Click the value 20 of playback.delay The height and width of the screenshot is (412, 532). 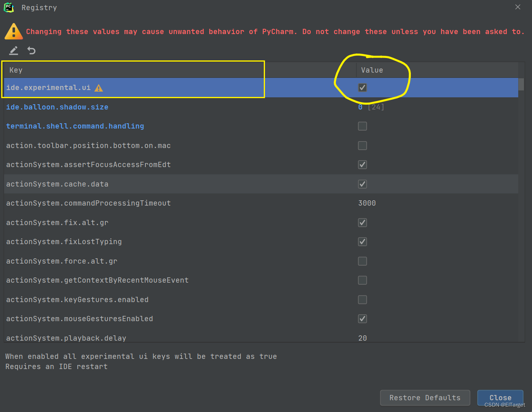(363, 338)
